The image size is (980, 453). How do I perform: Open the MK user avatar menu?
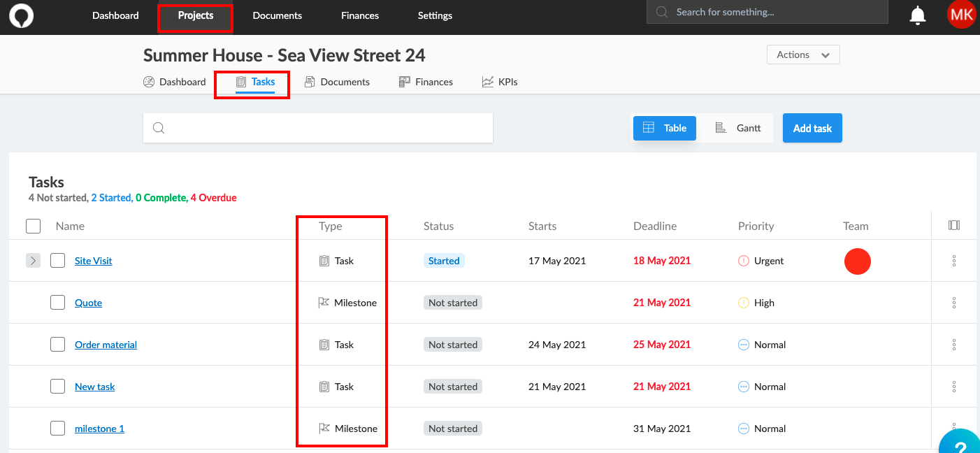[962, 15]
